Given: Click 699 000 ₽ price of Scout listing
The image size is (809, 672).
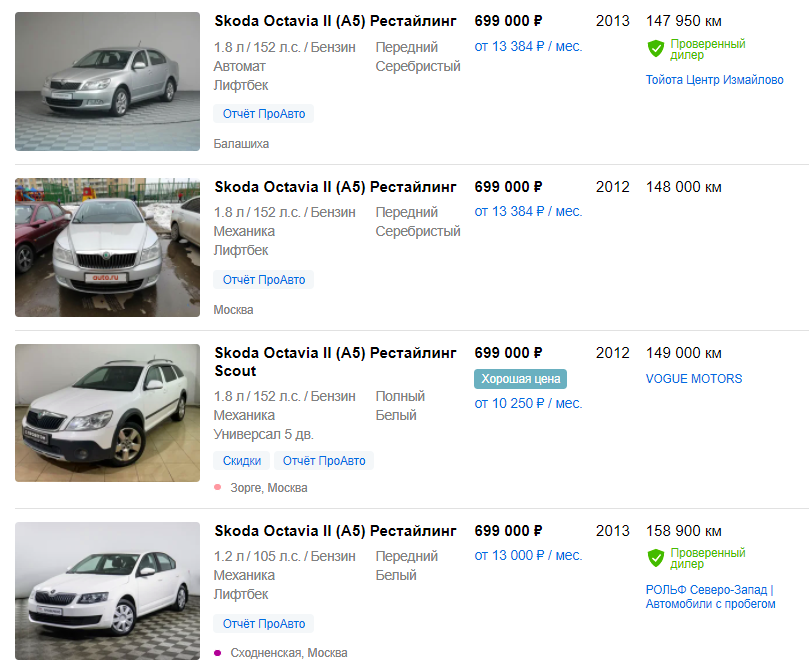Looking at the screenshot, I should tap(508, 353).
